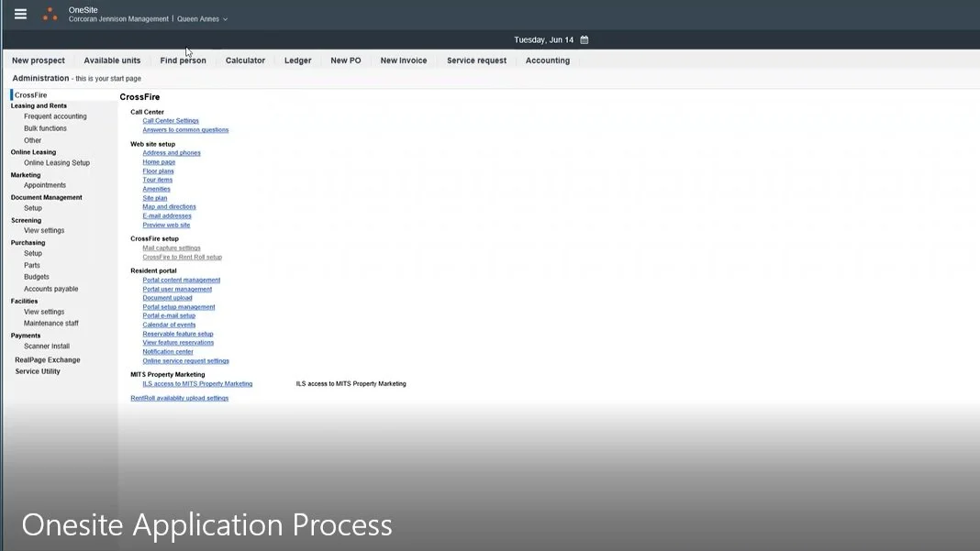Open the Reservable feature setup link
The width and height of the screenshot is (980, 551).
tap(177, 335)
